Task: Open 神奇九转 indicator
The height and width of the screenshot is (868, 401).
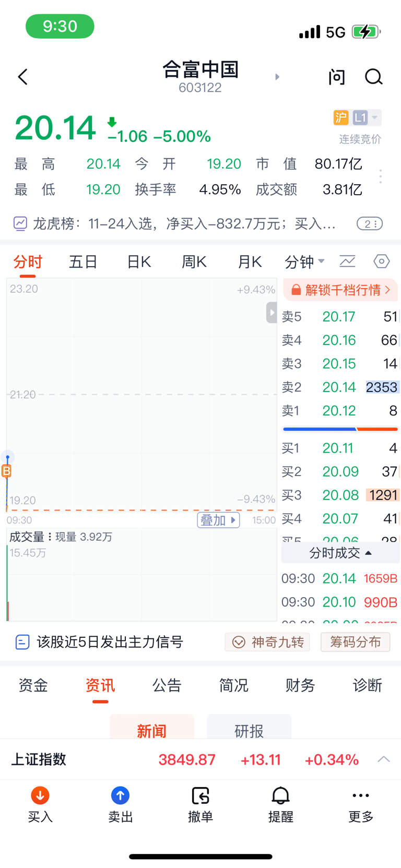Action: click(267, 642)
